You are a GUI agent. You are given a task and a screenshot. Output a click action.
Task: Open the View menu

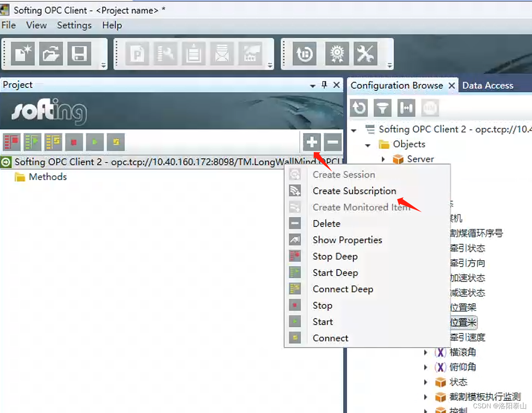point(37,25)
